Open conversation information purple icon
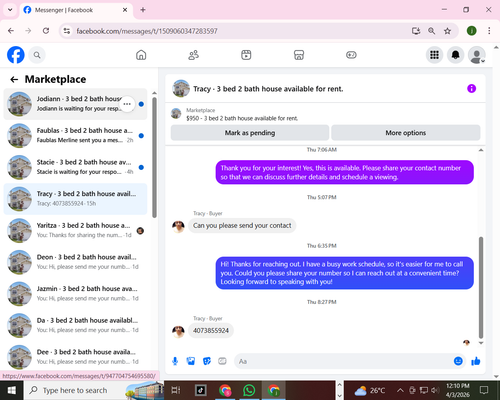The image size is (500, 400). tap(471, 88)
